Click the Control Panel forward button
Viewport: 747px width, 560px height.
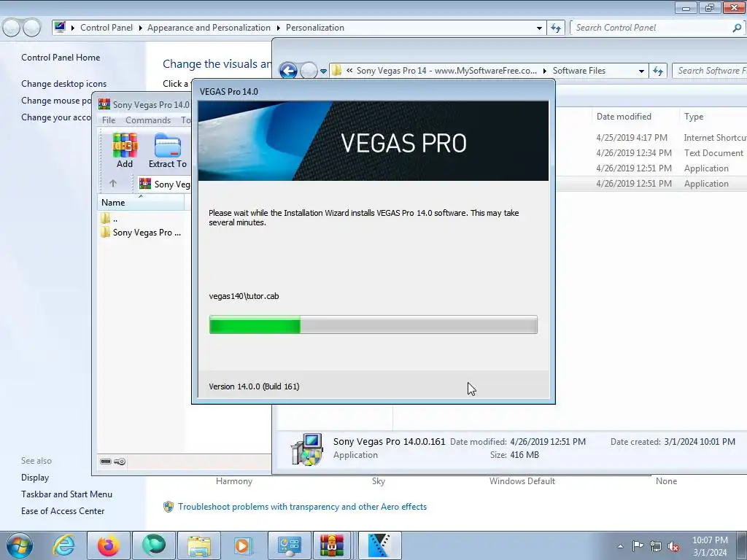click(32, 28)
